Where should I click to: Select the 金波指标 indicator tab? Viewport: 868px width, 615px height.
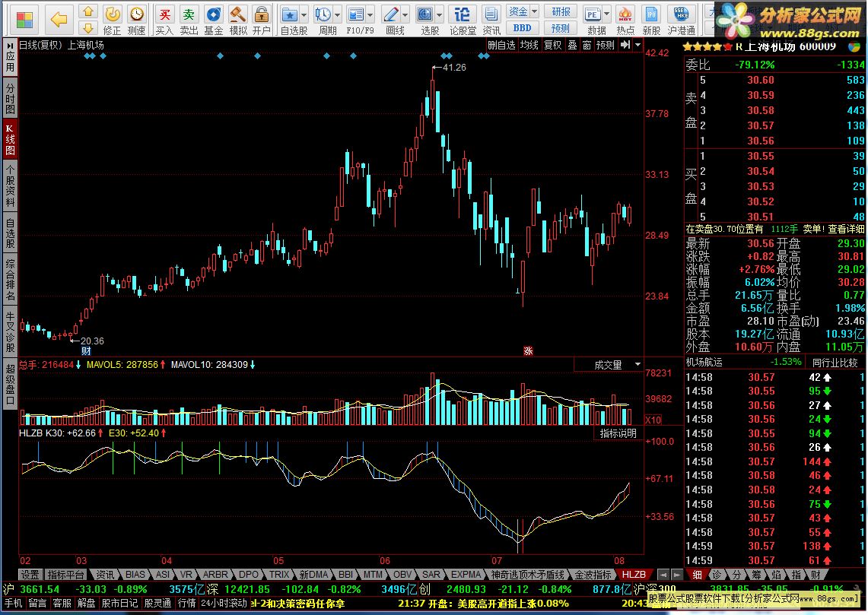[x=593, y=575]
